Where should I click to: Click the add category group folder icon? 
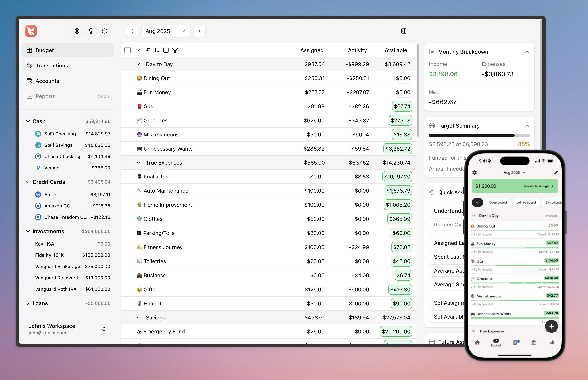[x=147, y=50]
